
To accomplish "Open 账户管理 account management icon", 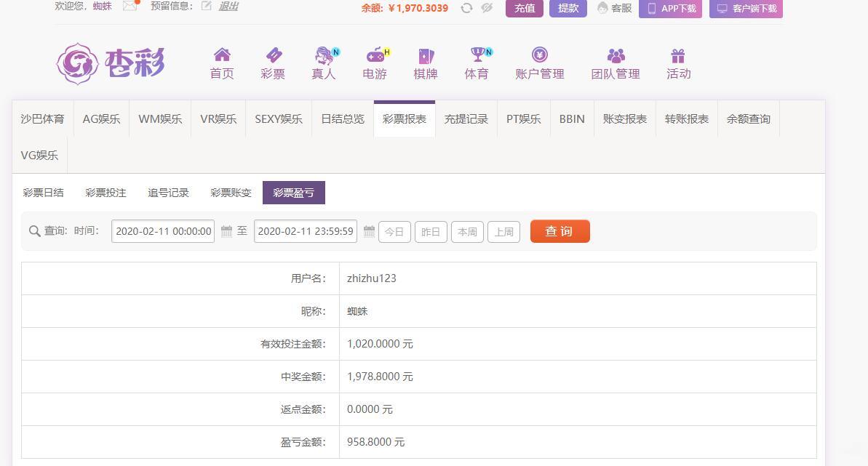I will coord(539,55).
